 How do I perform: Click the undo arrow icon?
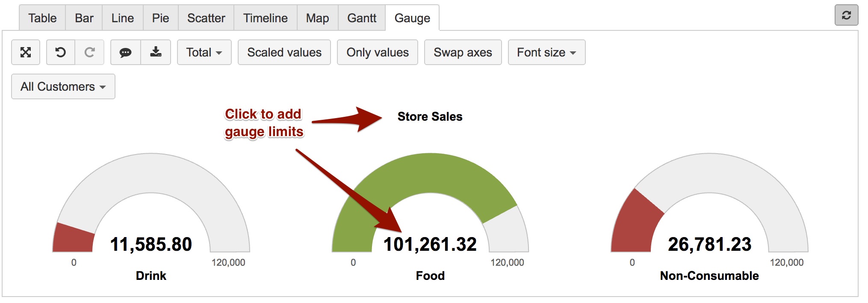[61, 52]
